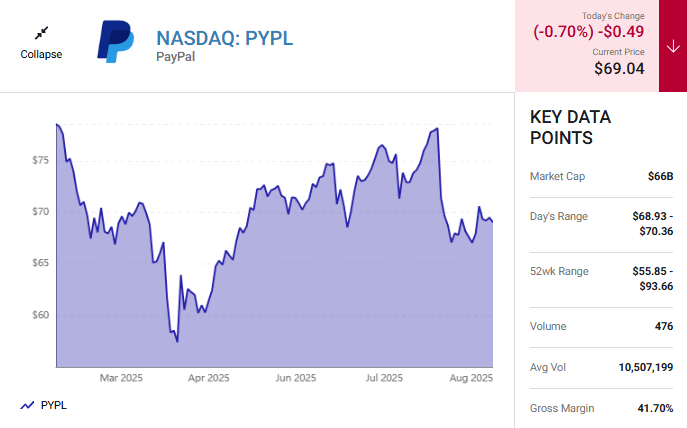This screenshot has height=428, width=687.
Task: Open the NASDAQ: PYPL ticker link
Action: [x=225, y=38]
